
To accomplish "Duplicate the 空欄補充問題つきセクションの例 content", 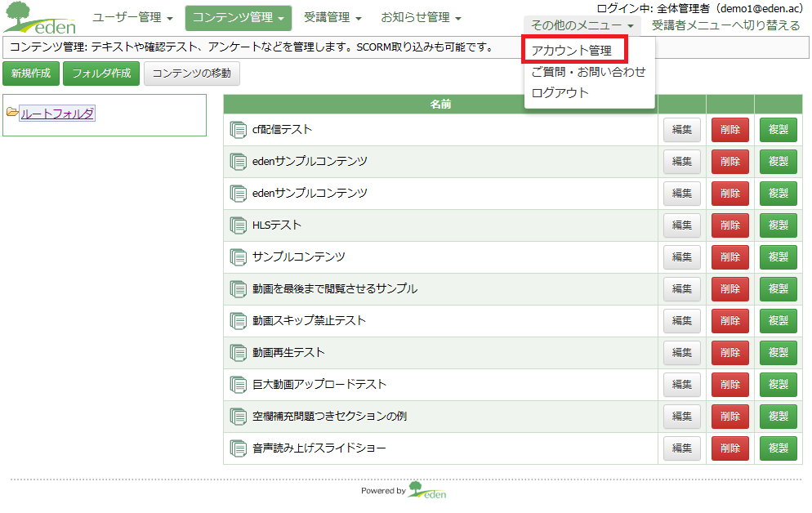I will 779,416.
